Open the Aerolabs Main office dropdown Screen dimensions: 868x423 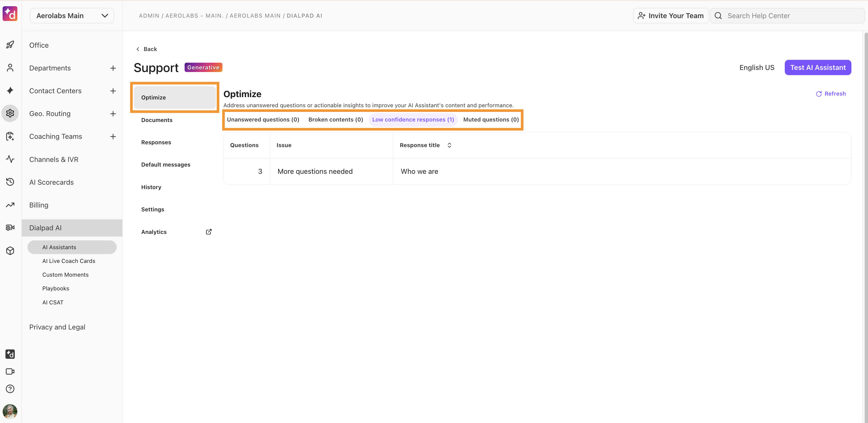[72, 16]
